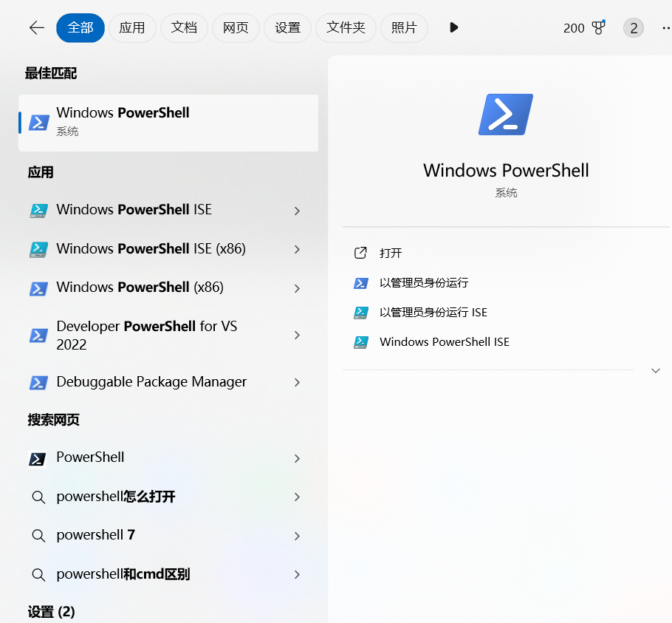Switch to the 应用 filter tab
The width and height of the screenshot is (672, 623).
tap(132, 27)
